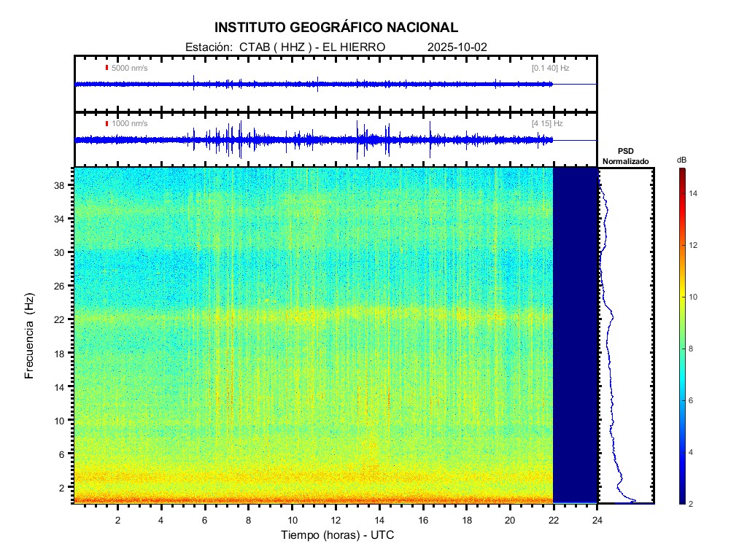This screenshot has height=560, width=747.
Task: Click the 12 hour tick on the time axis
Action: click(x=336, y=520)
